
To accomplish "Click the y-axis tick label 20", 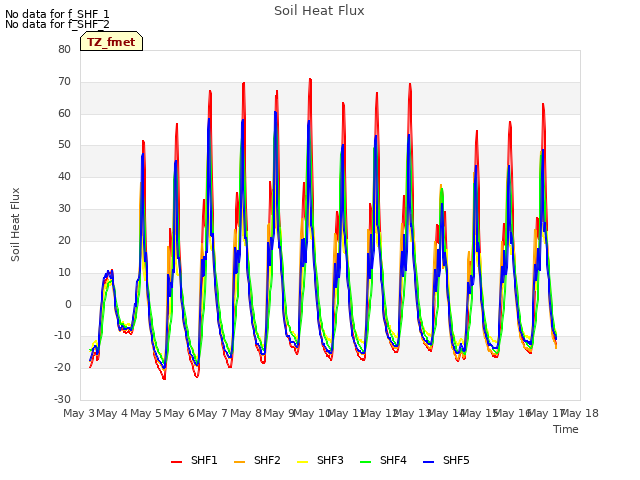I will point(64,240).
